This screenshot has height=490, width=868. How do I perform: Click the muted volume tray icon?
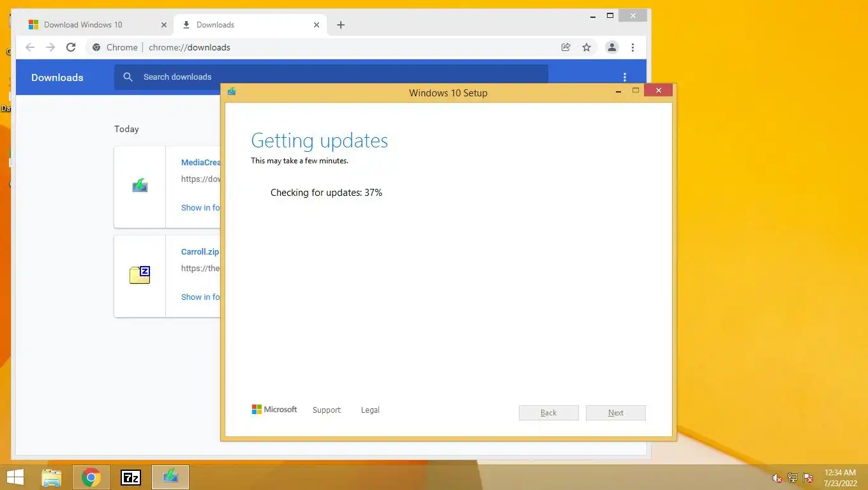pyautogui.click(x=777, y=478)
